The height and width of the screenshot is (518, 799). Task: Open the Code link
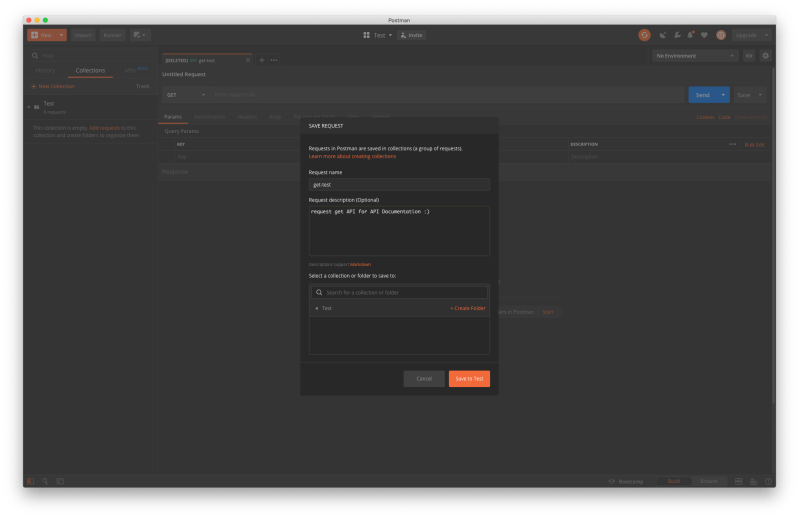724,117
